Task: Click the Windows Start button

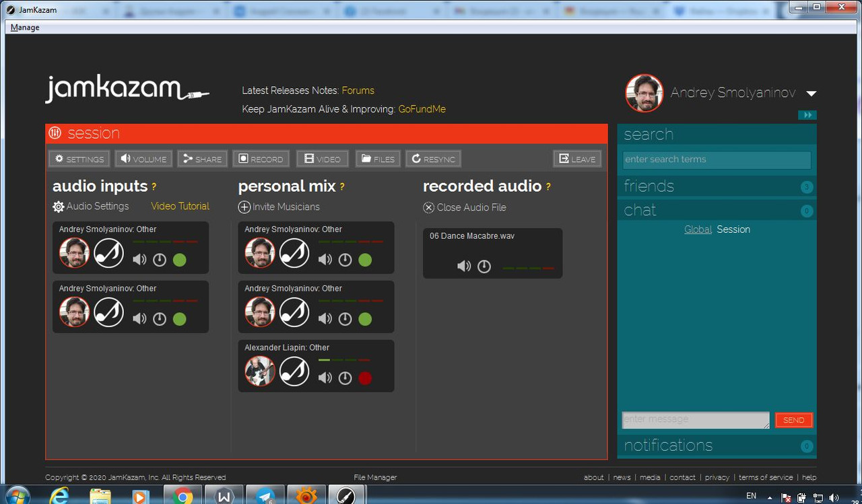Action: pos(17,496)
